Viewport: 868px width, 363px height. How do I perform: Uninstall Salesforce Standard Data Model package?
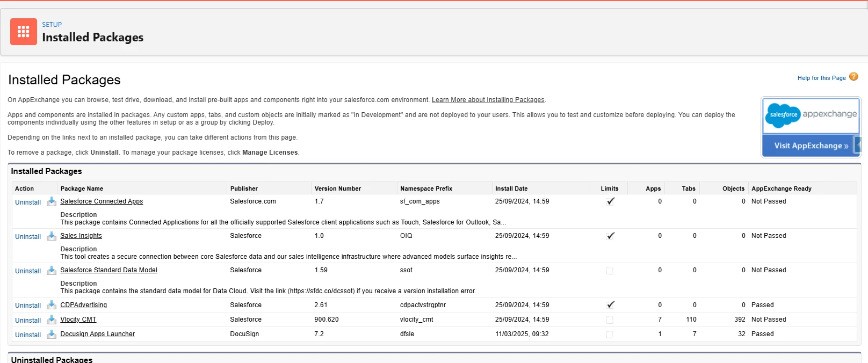pyautogui.click(x=28, y=271)
